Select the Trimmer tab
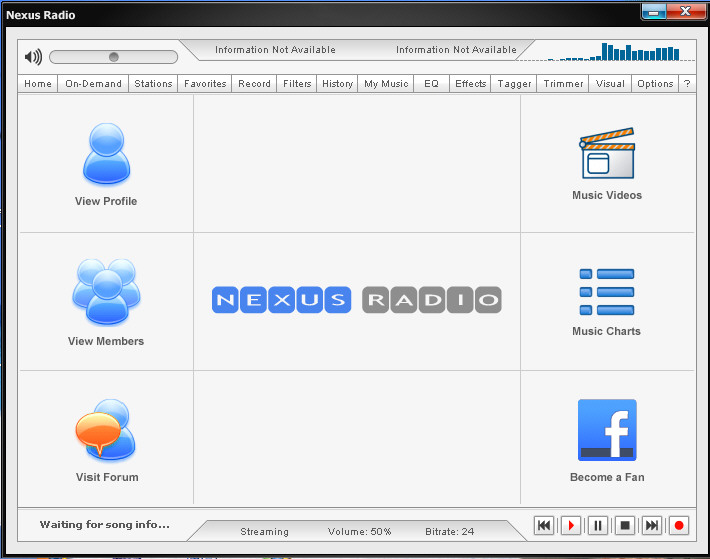 563,84
